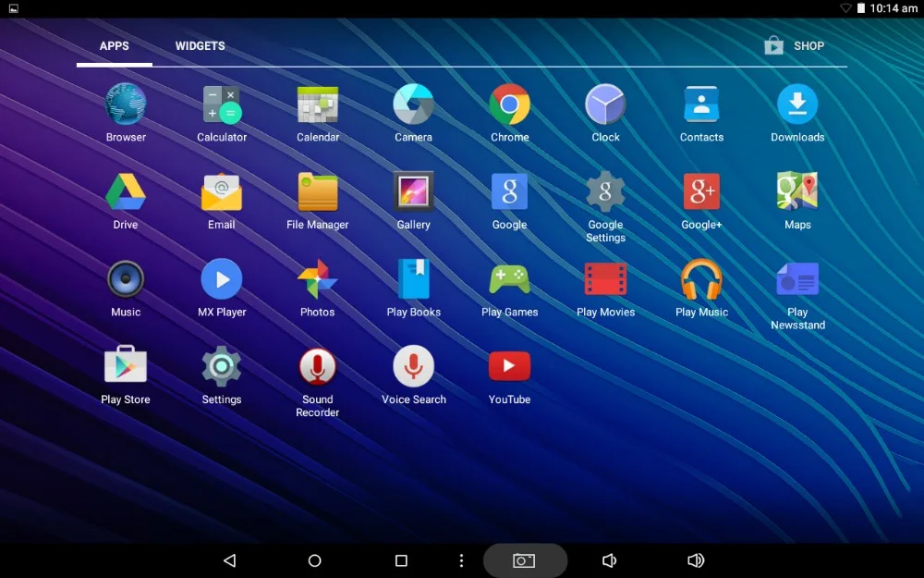Open the Email app
This screenshot has height=578, width=924.
click(x=222, y=191)
